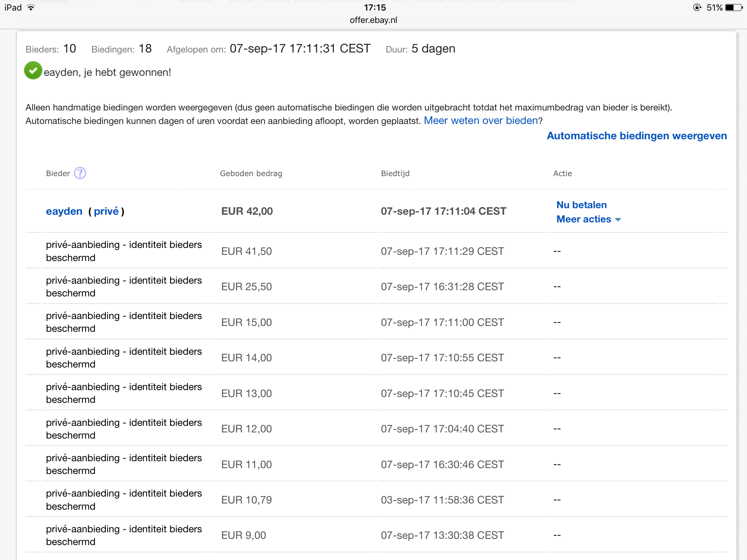Viewport: 747px width, 560px height.
Task: Click the Bieder column header
Action: click(58, 174)
